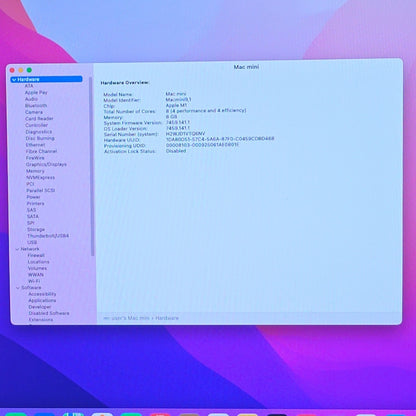The height and width of the screenshot is (416, 416).
Task: Click the sidebar vertical scrollbar
Action: pos(92,167)
